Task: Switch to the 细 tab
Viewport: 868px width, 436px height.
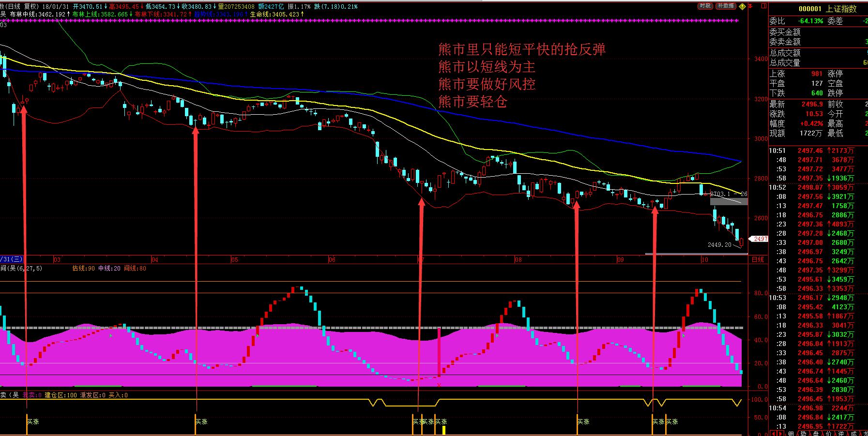Action: click(x=791, y=433)
